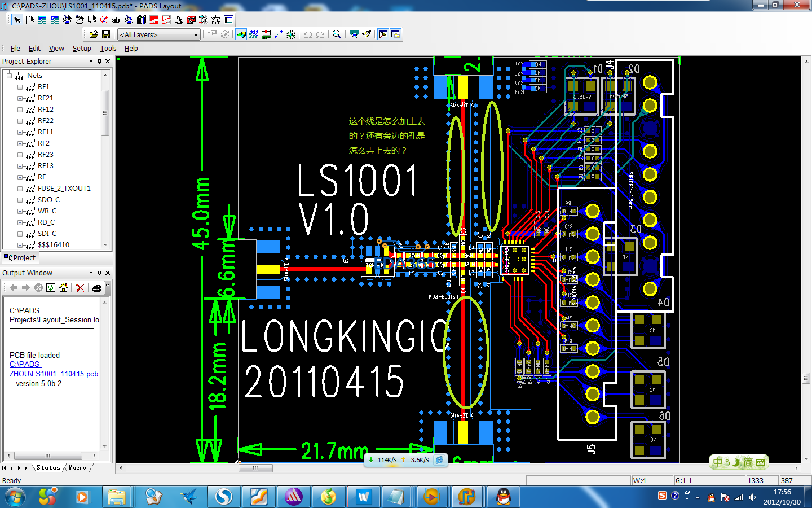Toggle the green tag toolbar button
The width and height of the screenshot is (812, 508).
pos(241,34)
